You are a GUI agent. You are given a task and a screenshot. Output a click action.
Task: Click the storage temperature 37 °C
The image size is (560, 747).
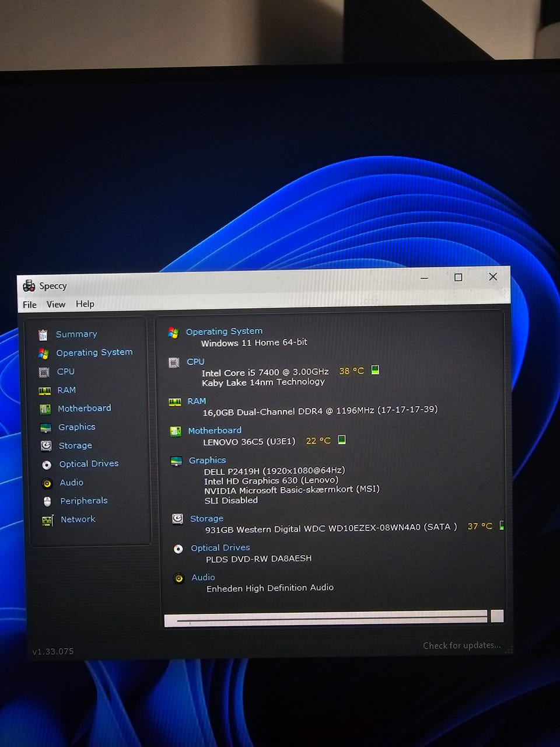(480, 526)
